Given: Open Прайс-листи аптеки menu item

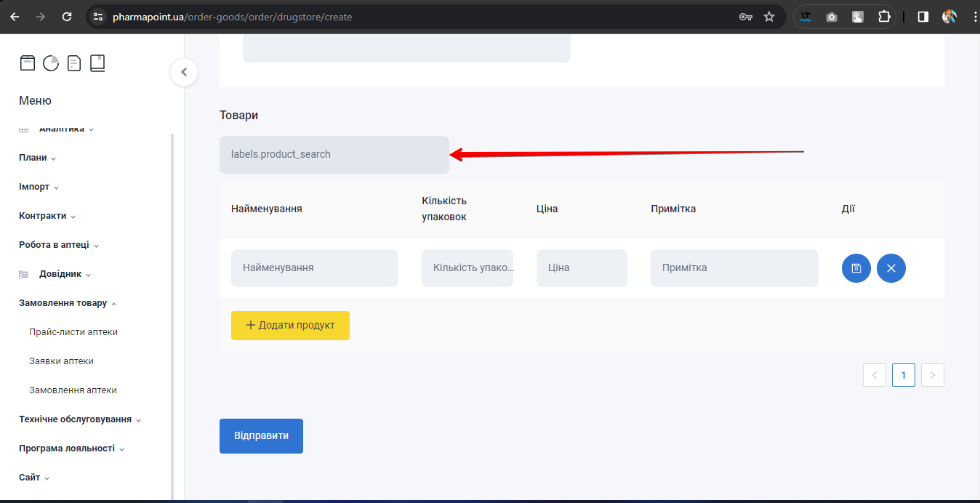Looking at the screenshot, I should tap(73, 332).
